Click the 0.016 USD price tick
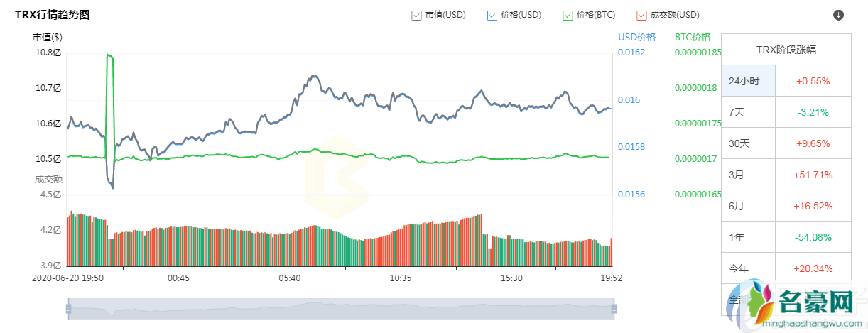Viewport: 868px width, 333px height. click(x=629, y=100)
